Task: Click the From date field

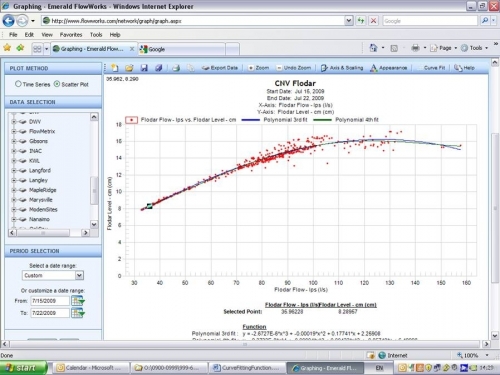Action: click(50, 301)
